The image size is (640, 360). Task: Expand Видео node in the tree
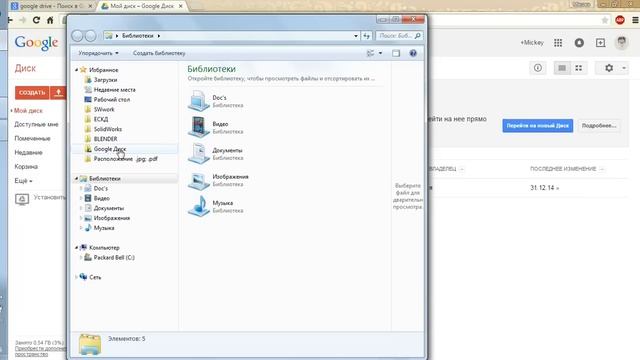tap(81, 198)
